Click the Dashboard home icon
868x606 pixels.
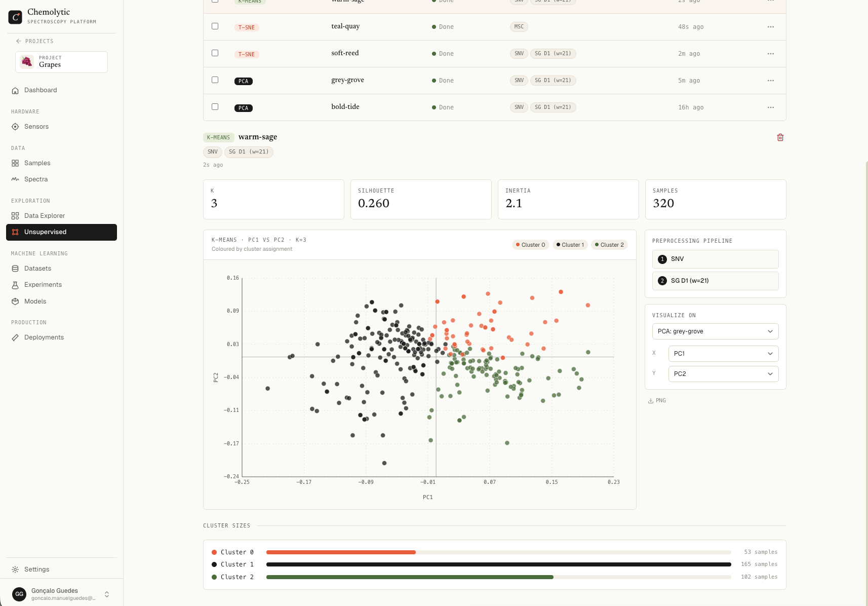tap(15, 90)
